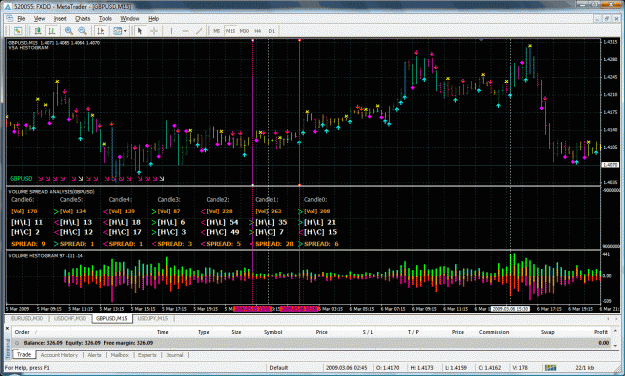This screenshot has width=625, height=376.
Task: Click the GBPUSD label in chart corner
Action: [x=21, y=179]
